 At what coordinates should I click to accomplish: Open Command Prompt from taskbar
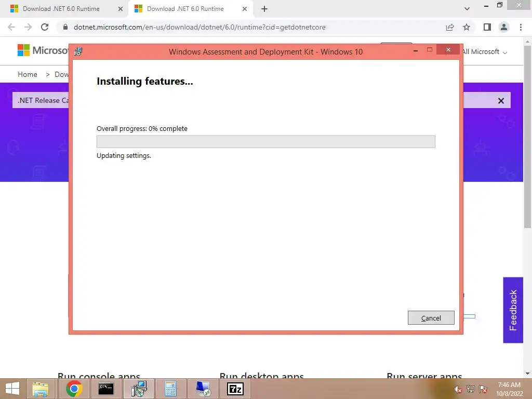(x=106, y=389)
